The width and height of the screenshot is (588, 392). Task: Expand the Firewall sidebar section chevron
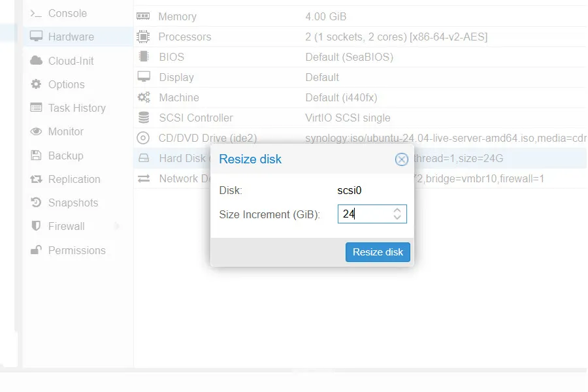[x=117, y=226]
